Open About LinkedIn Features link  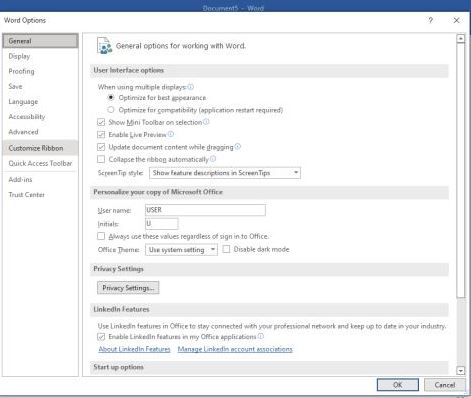(134, 349)
